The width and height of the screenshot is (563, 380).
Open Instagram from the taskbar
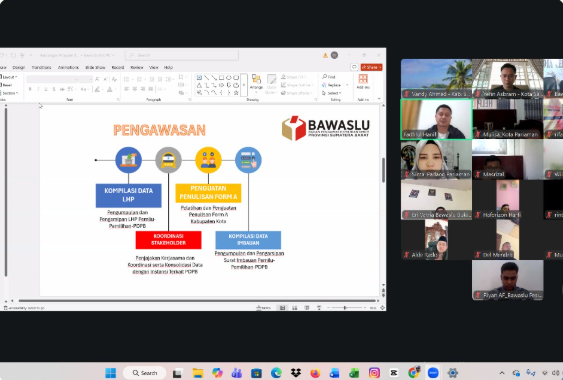(x=374, y=373)
